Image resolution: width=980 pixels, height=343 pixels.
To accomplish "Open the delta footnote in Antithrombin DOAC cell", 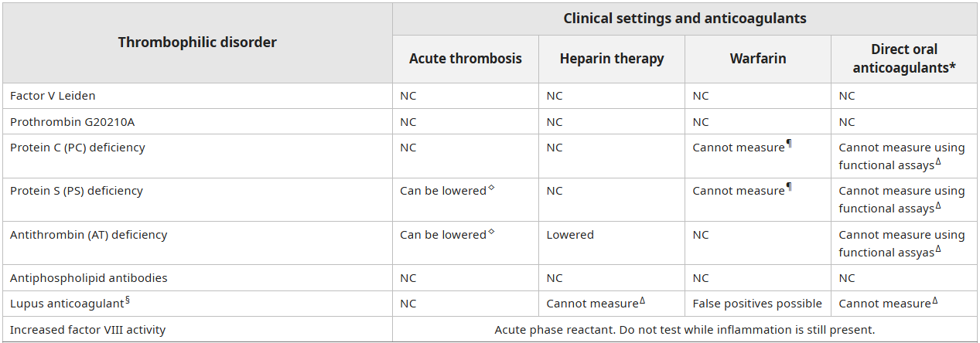I will pos(938,249).
